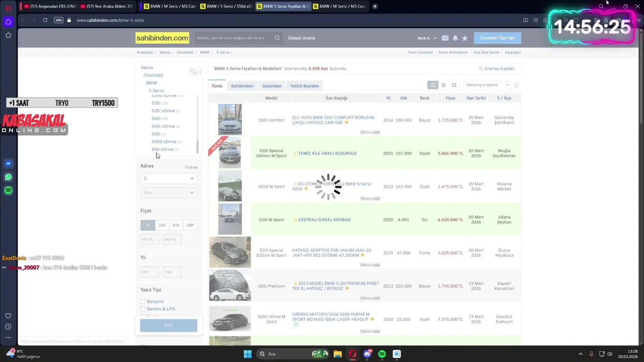Image resolution: width=644 pixels, height=362 pixels.
Task: Open the İl province dropdown
Action: pyautogui.click(x=169, y=178)
